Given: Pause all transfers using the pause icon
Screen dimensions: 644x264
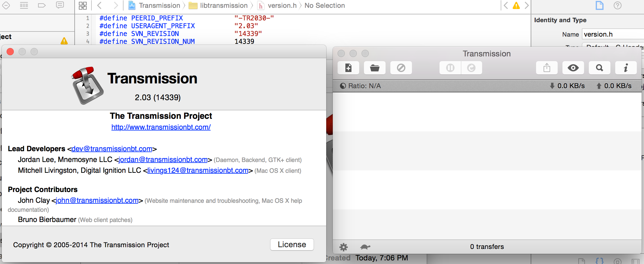Looking at the screenshot, I should pos(450,68).
